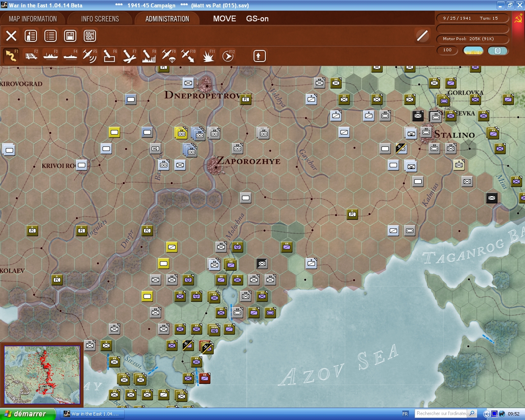Click the Zaporozhye city hex
Viewport: 525px width, 420px height.
pyautogui.click(x=216, y=167)
